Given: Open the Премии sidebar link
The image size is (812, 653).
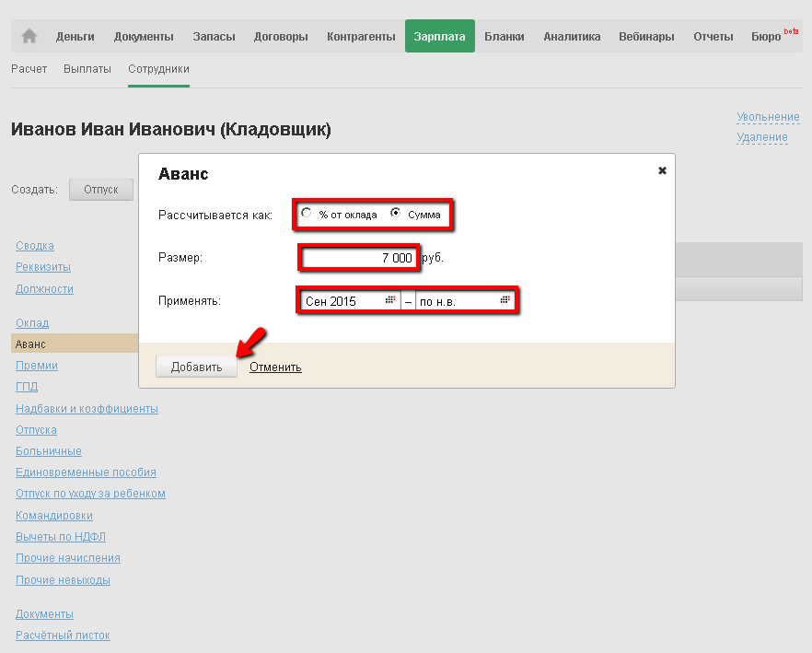Looking at the screenshot, I should 37,366.
